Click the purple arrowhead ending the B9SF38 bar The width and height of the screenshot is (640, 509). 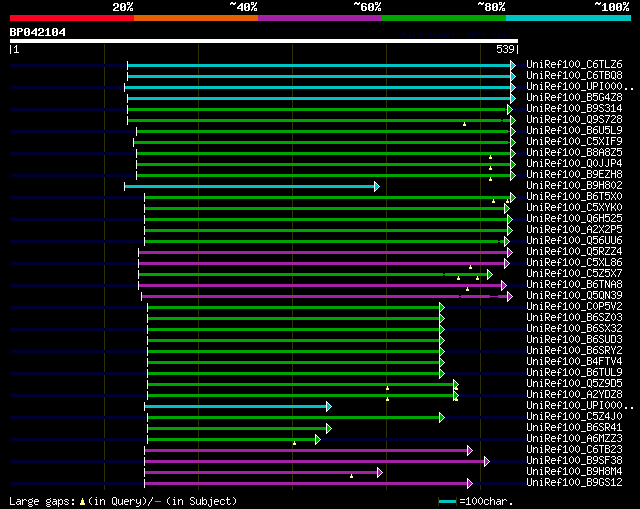tap(487, 462)
